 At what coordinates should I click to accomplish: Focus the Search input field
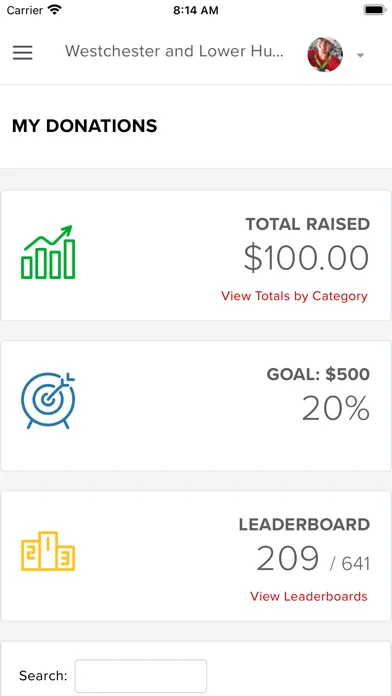pos(141,676)
